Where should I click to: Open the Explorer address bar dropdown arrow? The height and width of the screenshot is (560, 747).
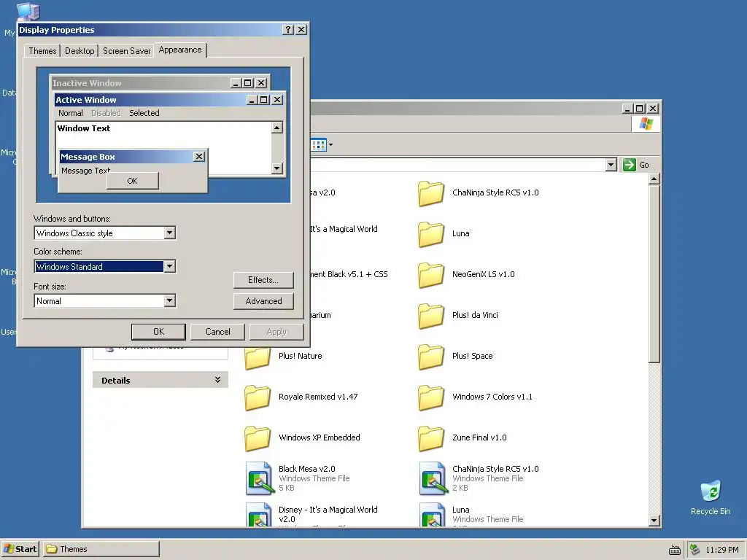tap(611, 165)
